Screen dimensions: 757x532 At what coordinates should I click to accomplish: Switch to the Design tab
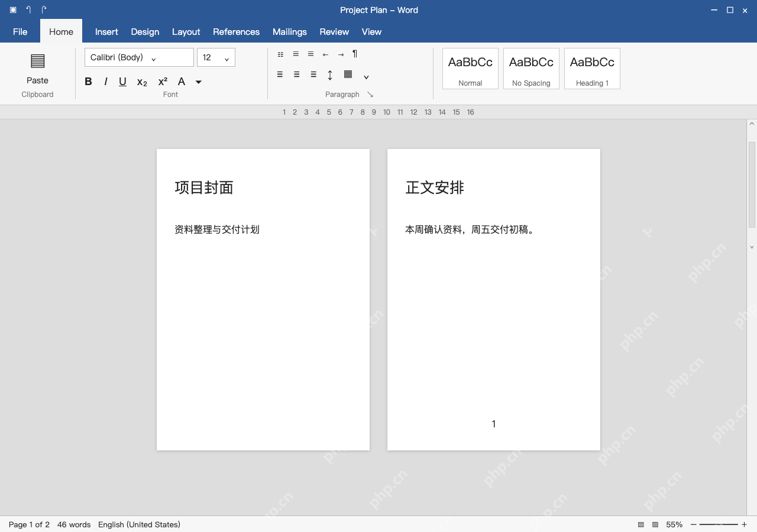[145, 32]
